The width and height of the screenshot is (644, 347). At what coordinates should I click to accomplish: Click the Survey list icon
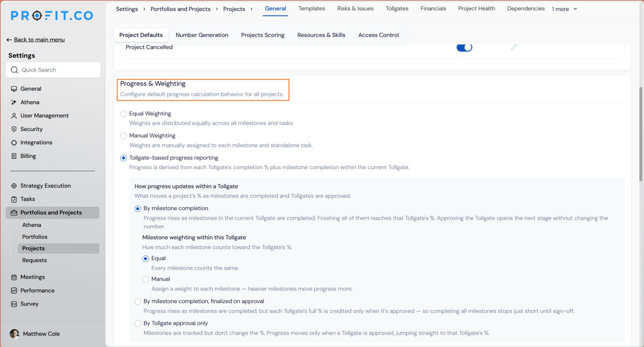pos(14,304)
